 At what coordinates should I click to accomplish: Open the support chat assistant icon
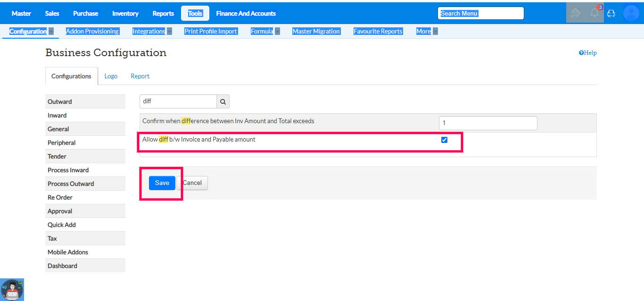[12, 290]
